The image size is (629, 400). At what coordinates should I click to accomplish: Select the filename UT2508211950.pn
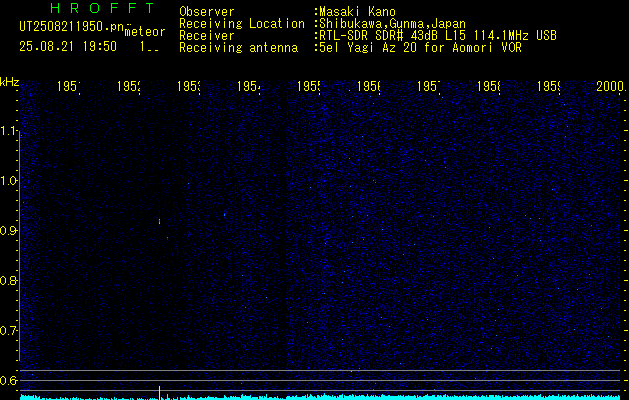(x=72, y=27)
